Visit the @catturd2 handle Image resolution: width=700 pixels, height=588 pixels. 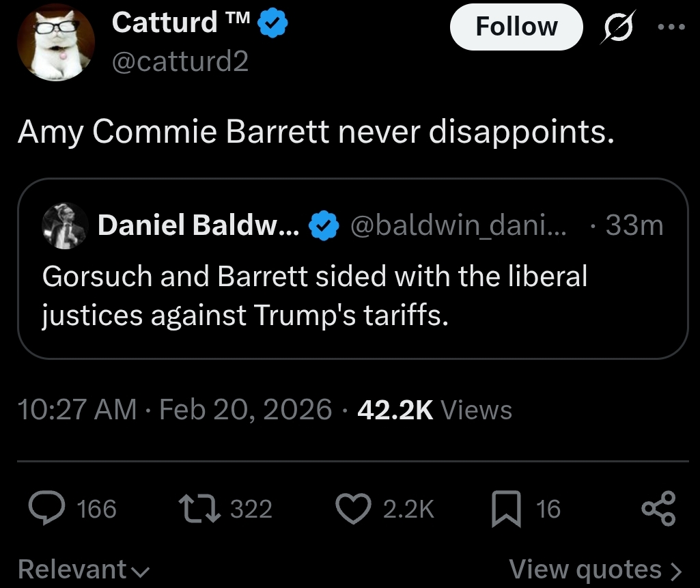[180, 62]
